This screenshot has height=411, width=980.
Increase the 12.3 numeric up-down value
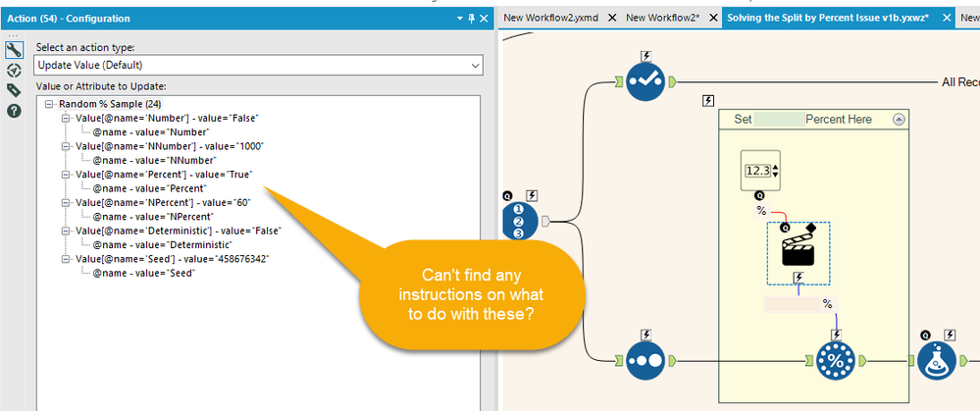pyautogui.click(x=776, y=167)
